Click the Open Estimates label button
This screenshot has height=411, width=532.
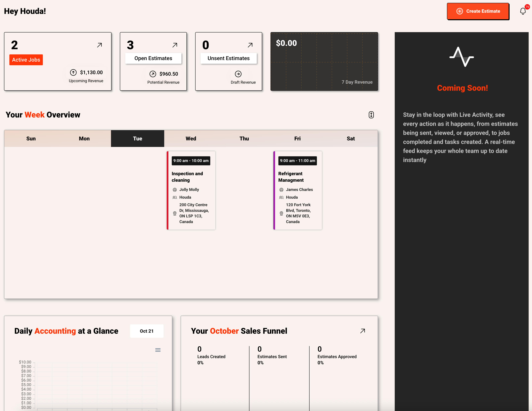click(153, 58)
